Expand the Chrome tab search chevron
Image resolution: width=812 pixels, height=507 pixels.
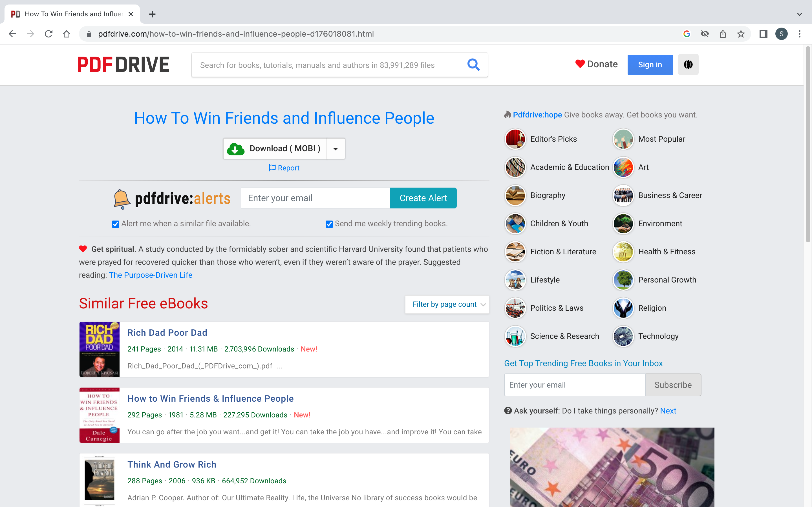pos(799,14)
